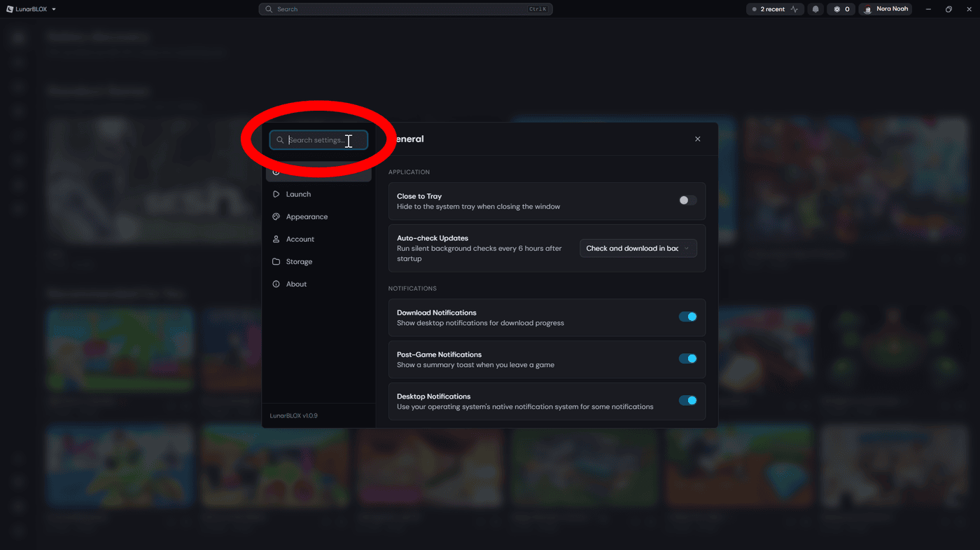Click the 'Hide to the system tray' description

(478, 207)
